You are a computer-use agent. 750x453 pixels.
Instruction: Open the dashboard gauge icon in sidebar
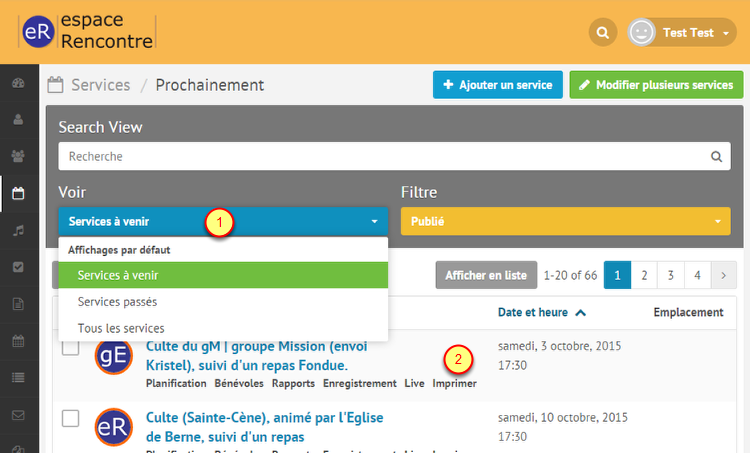(18, 83)
